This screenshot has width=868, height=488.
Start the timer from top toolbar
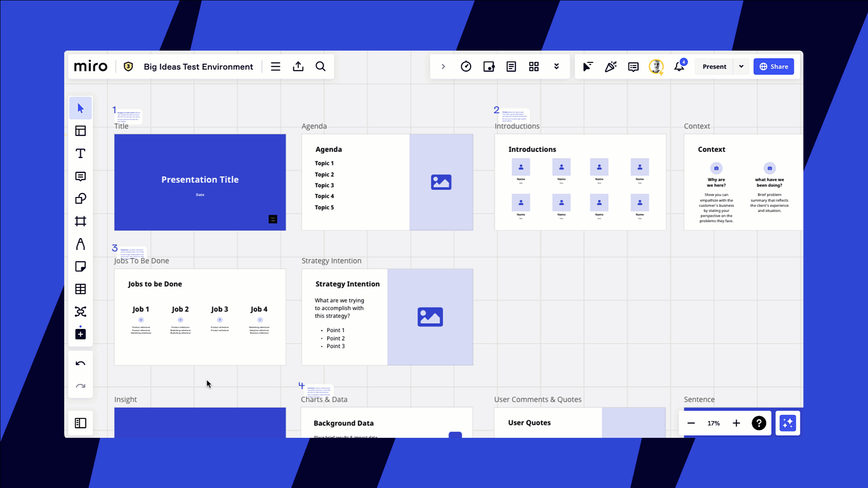[466, 67]
